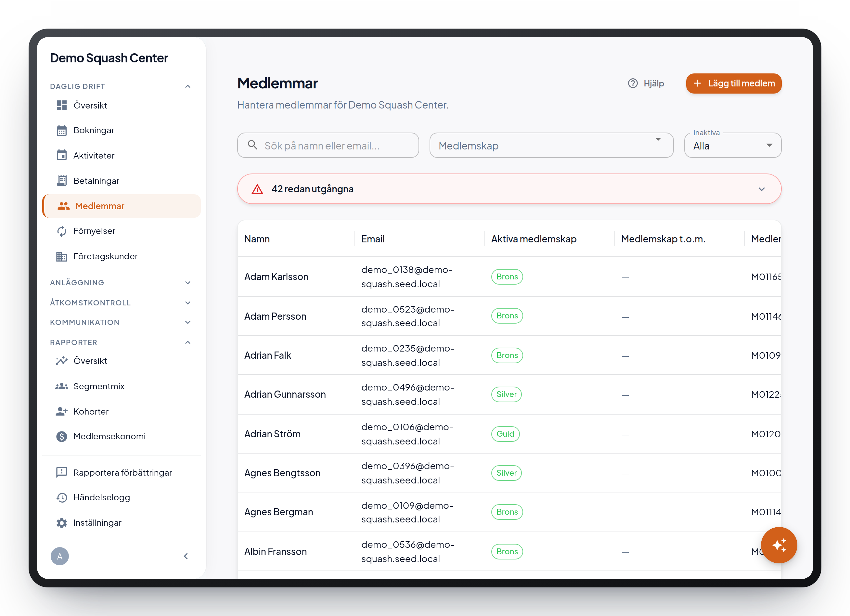This screenshot has height=616, width=850.
Task: Open member Agnes Bergman
Action: pyautogui.click(x=278, y=512)
